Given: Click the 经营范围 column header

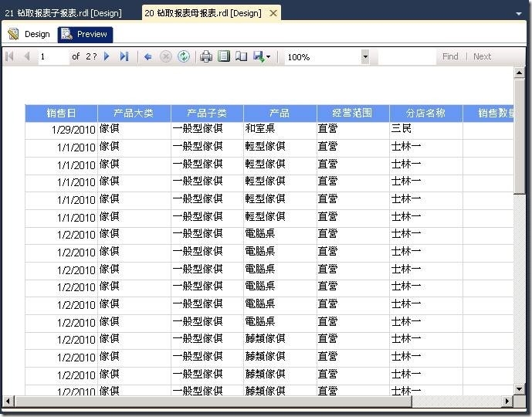Looking at the screenshot, I should 353,113.
